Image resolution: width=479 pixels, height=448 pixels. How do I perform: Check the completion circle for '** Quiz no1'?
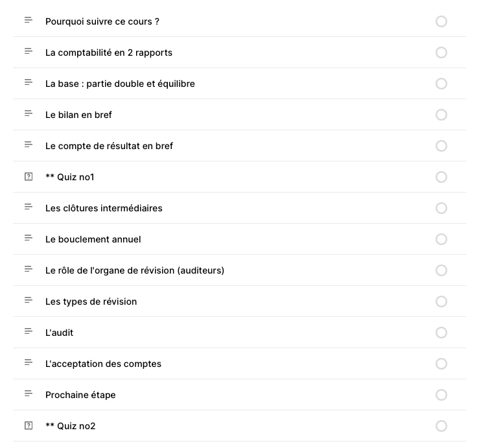(x=441, y=177)
